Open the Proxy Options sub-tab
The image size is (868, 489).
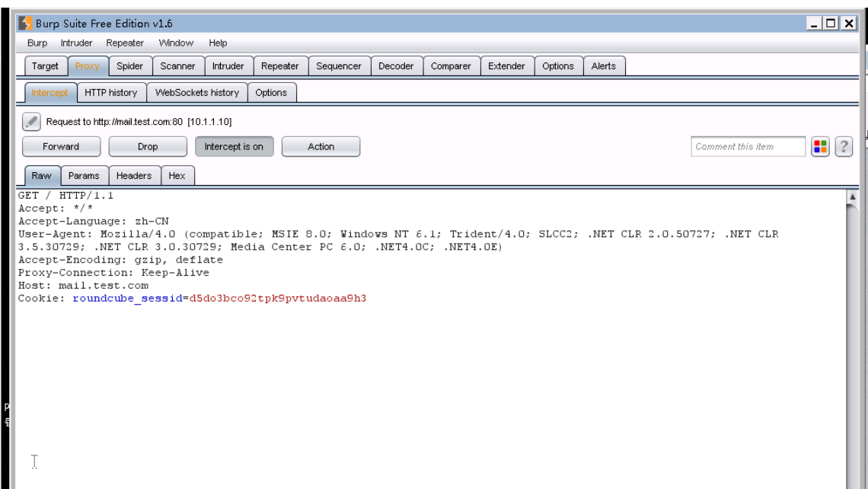click(x=271, y=92)
